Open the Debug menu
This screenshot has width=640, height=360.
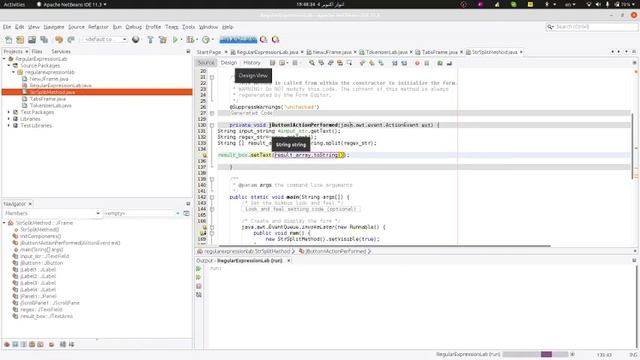[133, 27]
